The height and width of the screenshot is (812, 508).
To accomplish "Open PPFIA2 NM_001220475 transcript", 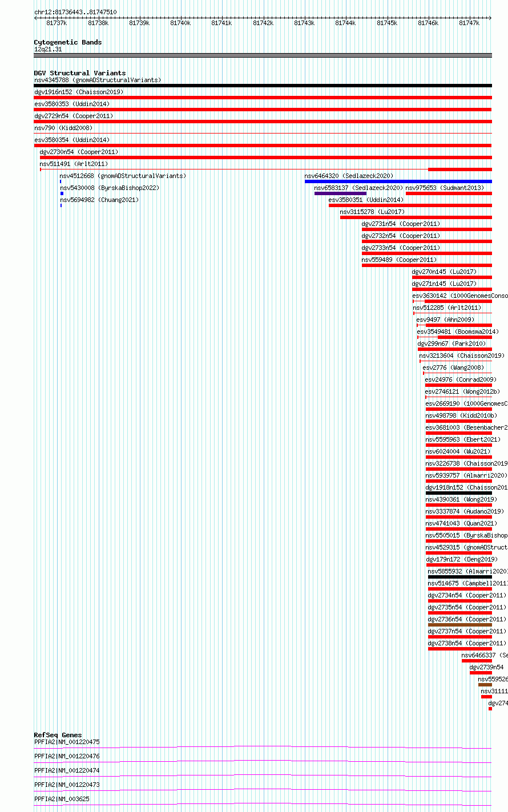I will [67, 742].
